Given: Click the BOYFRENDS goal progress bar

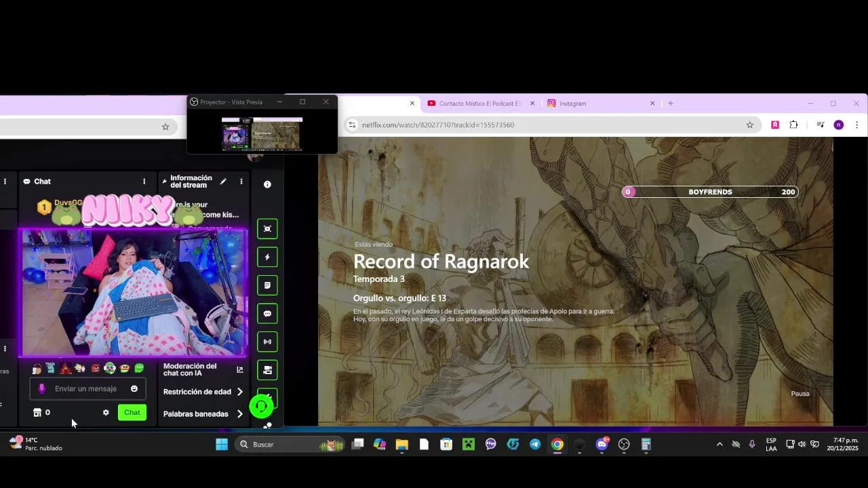Looking at the screenshot, I should pos(710,192).
